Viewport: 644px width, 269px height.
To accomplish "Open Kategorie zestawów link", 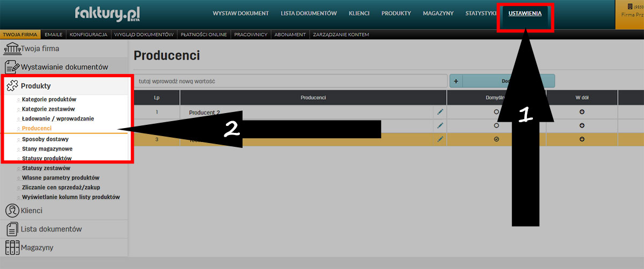I will coord(48,109).
